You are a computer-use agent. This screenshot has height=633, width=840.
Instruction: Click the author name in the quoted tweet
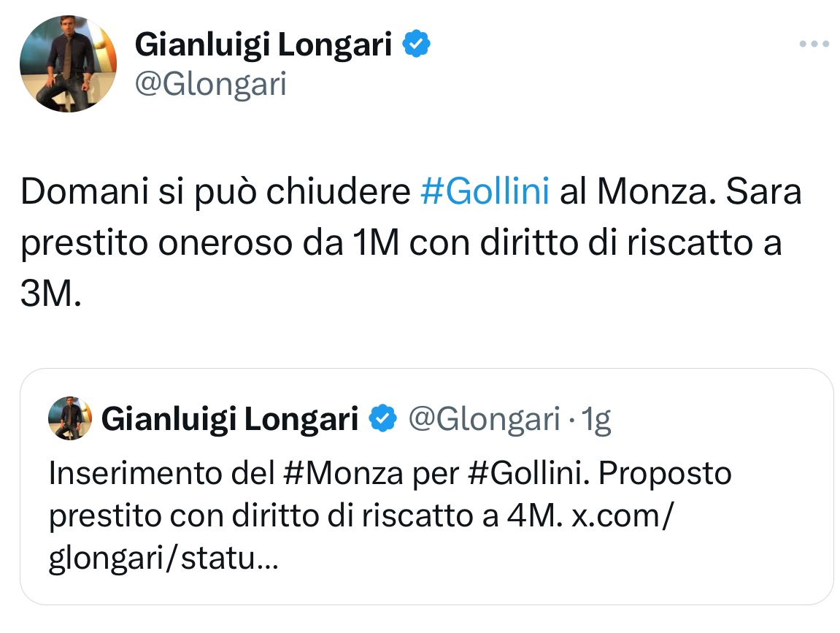coord(230,419)
